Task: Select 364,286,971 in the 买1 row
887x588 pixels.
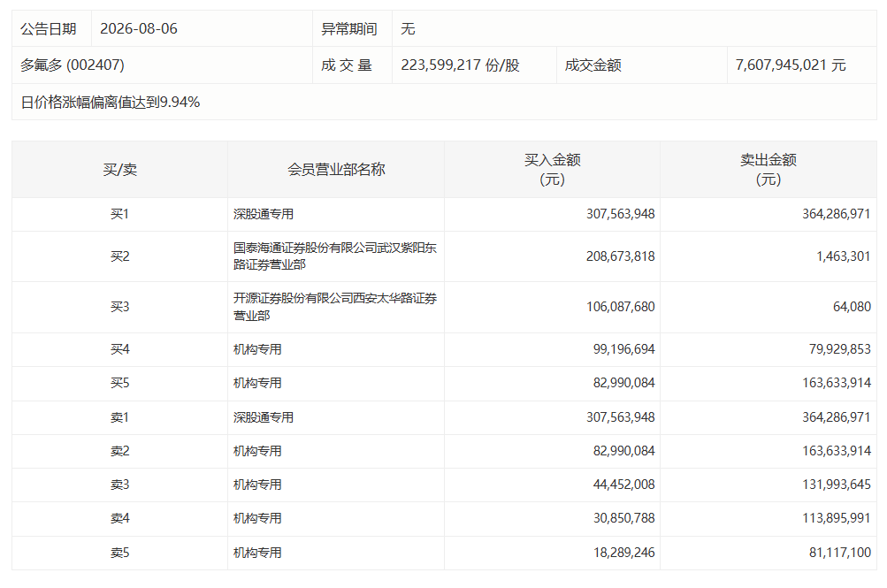Action: click(836, 214)
